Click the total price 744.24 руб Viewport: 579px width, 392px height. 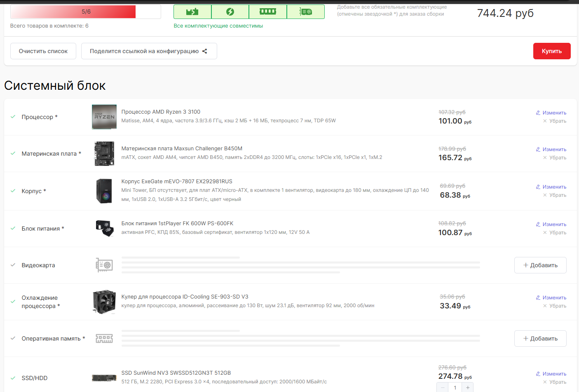click(x=505, y=13)
